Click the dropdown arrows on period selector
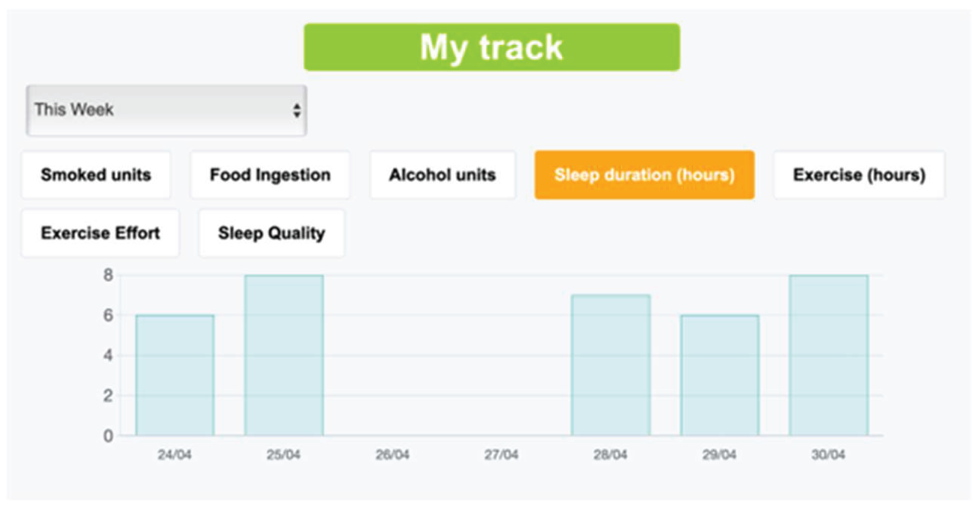 297,110
